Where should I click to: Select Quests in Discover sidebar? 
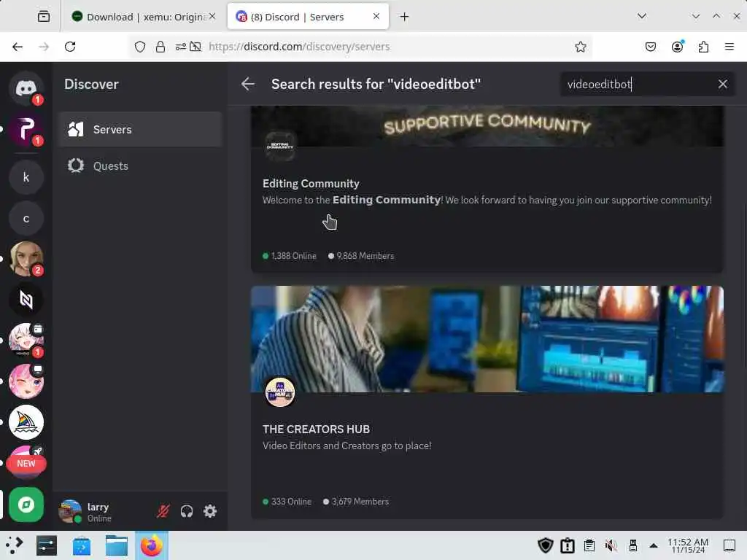coord(141,166)
